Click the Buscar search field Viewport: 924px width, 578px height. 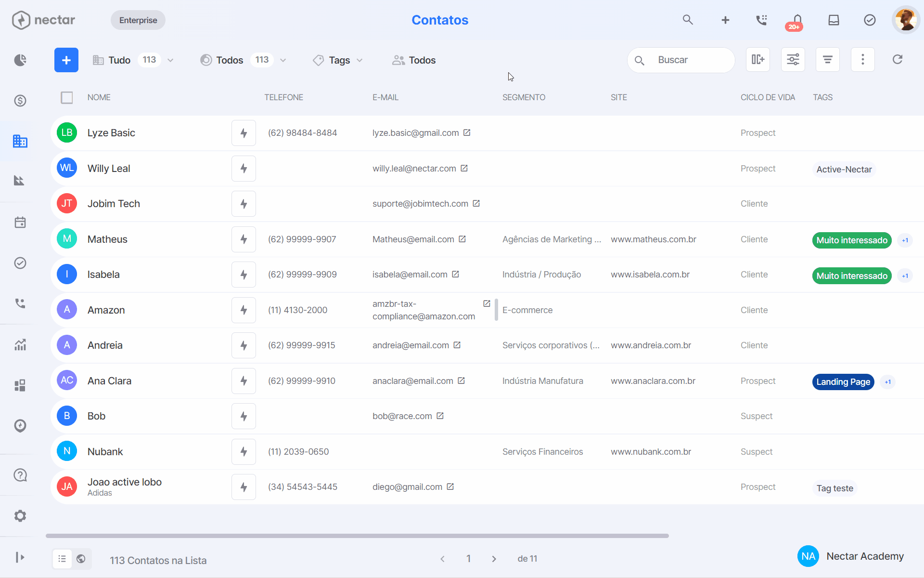pos(681,60)
